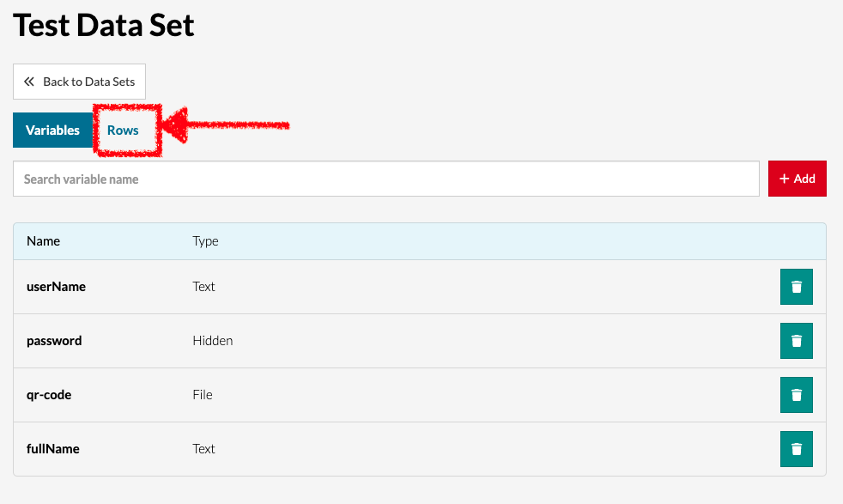Select the fullName variable name
843x504 pixels.
coord(53,449)
